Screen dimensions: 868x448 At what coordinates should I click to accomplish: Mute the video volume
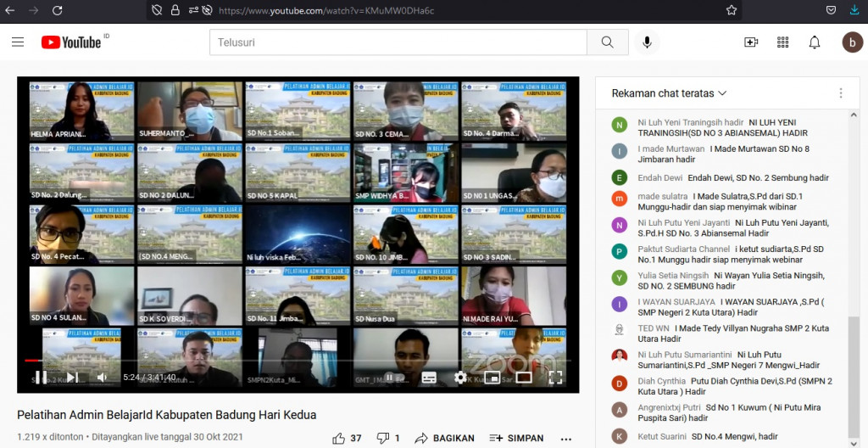tap(103, 378)
